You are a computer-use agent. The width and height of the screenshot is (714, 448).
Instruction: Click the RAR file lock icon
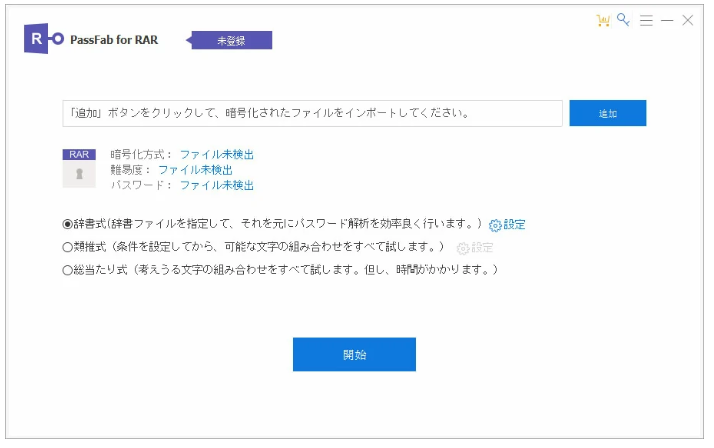coord(79,168)
